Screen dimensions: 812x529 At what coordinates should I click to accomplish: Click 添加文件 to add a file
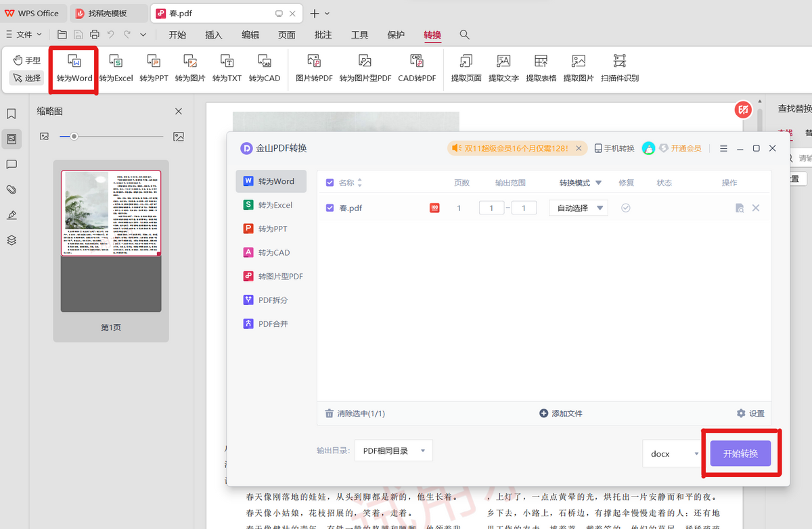point(561,413)
